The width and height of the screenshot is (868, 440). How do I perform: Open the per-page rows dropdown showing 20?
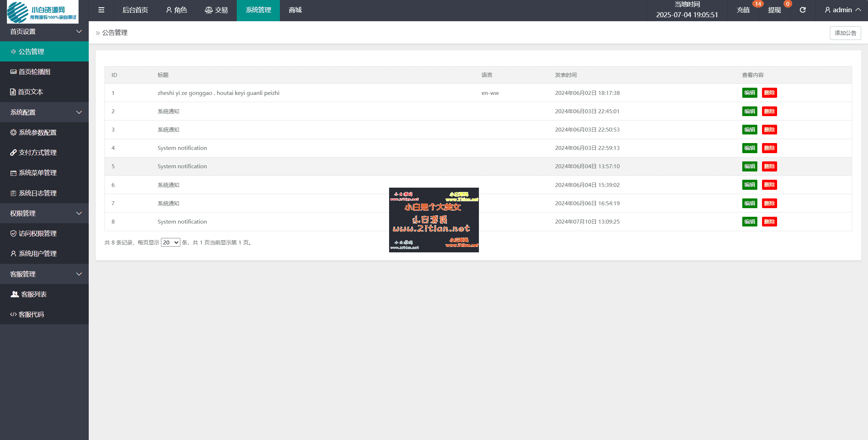point(170,243)
